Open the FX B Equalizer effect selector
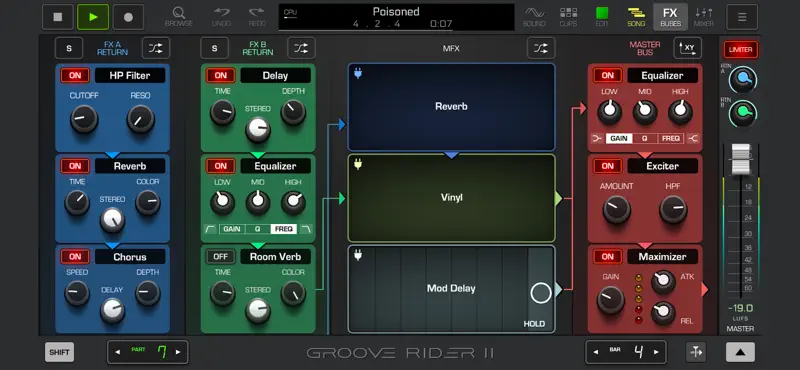Viewport: 800px width, 370px height. pos(275,166)
